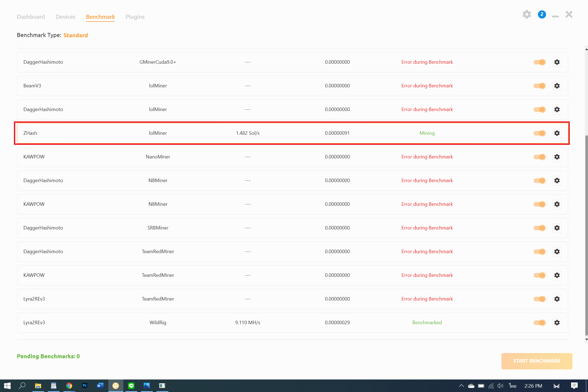
Task: Open settings gear for KAWPOW TeamRedMiner
Action: [557, 275]
